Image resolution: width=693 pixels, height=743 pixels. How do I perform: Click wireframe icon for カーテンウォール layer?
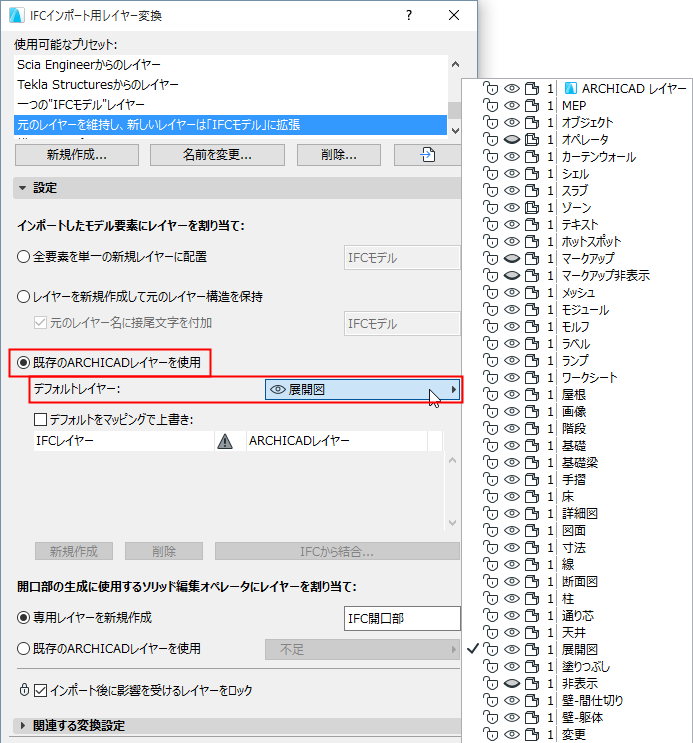click(532, 157)
